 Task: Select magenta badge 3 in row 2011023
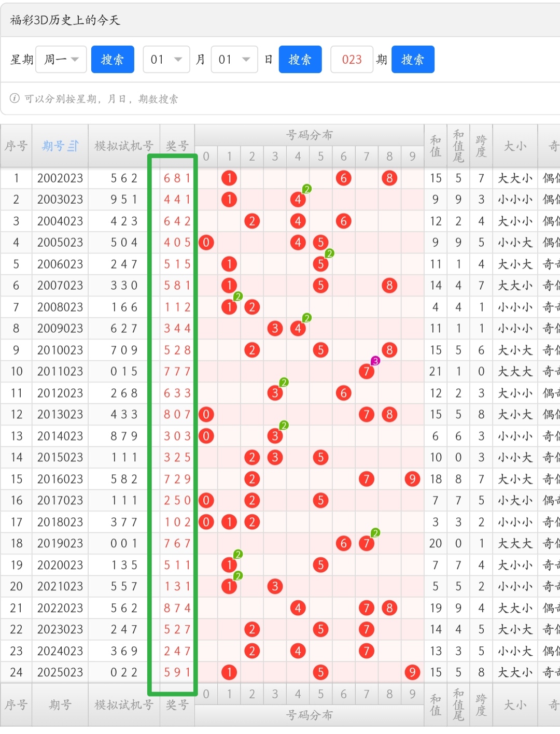click(x=375, y=361)
